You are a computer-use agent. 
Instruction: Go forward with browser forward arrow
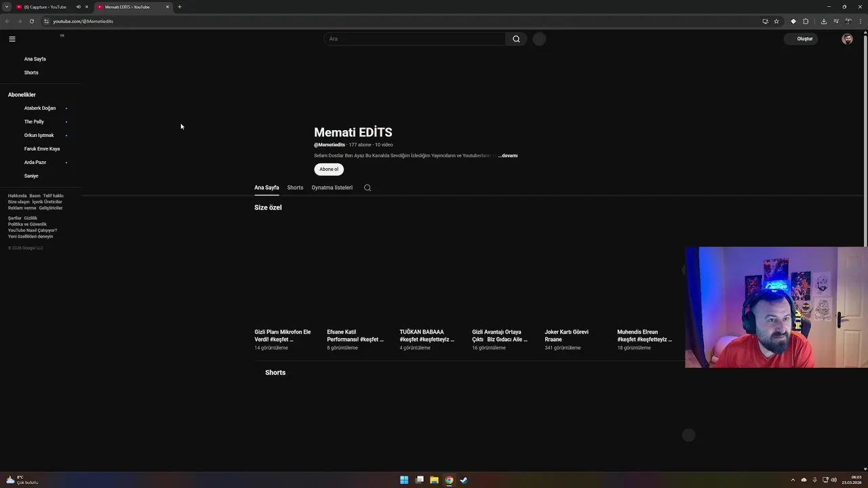19,21
